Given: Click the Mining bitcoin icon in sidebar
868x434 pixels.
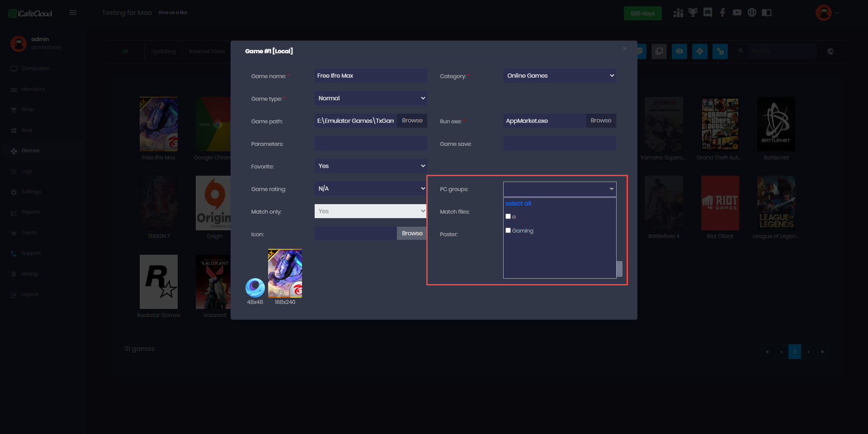Looking at the screenshot, I should (x=14, y=274).
